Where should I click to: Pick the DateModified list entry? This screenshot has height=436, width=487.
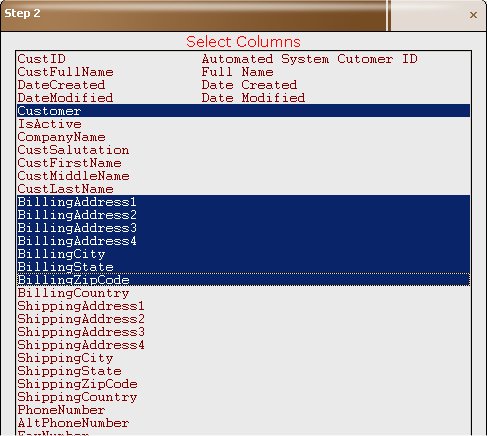[x=243, y=98]
